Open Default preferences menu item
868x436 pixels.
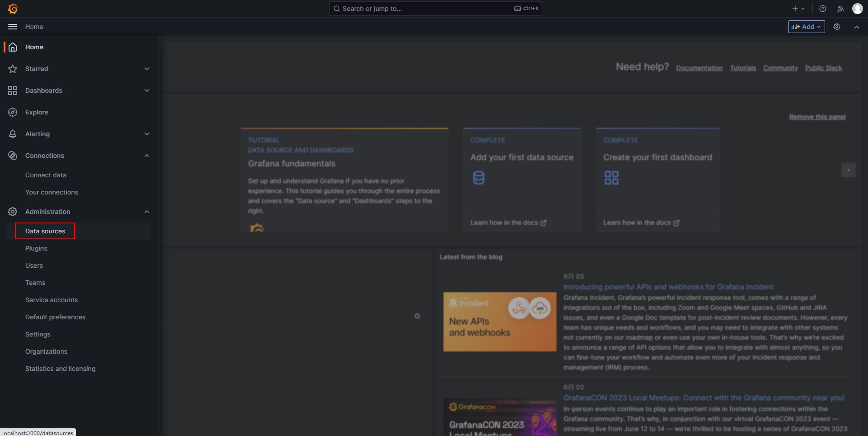[55, 317]
